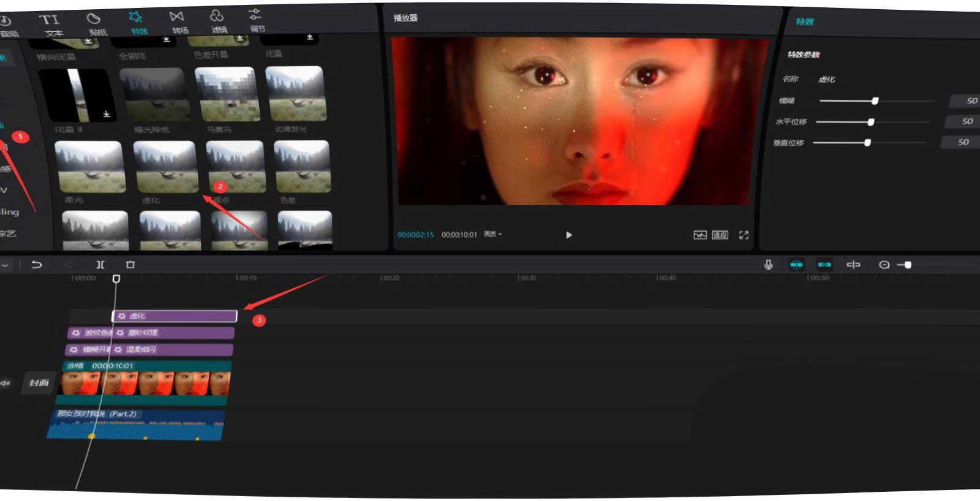Click the microphone record voiceover icon
Viewport: 980px width, 501px height.
click(768, 265)
